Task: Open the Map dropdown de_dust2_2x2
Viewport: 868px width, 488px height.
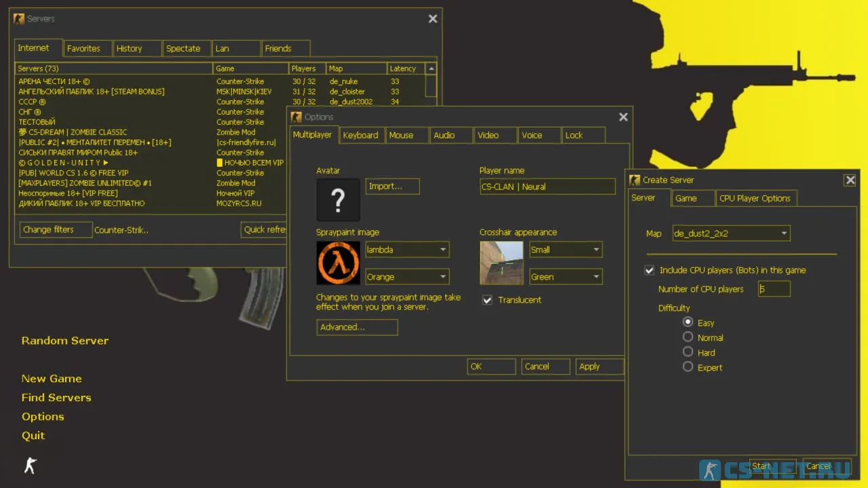Action: pos(731,233)
